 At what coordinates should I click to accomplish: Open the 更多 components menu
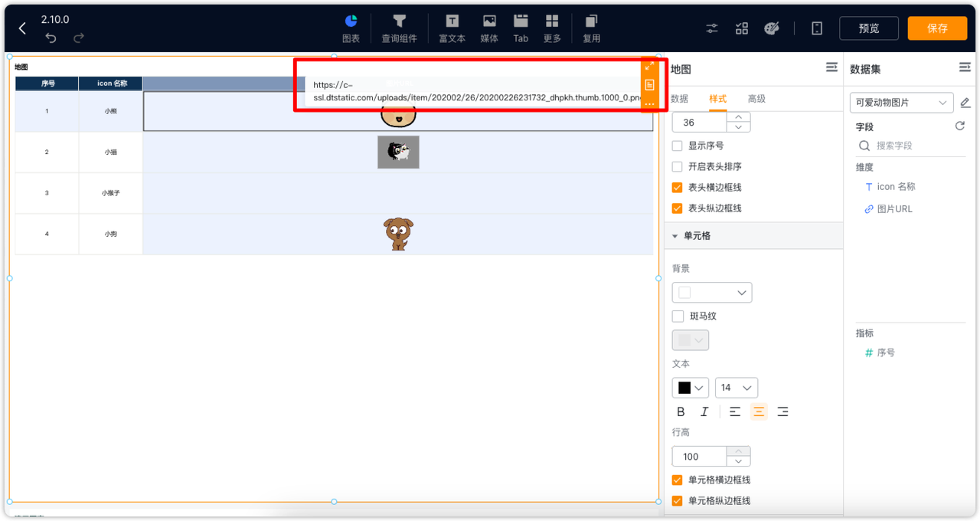point(552,28)
